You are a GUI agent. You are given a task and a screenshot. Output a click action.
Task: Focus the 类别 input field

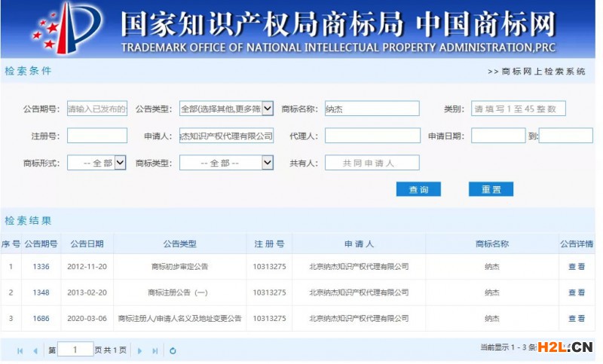(519, 109)
